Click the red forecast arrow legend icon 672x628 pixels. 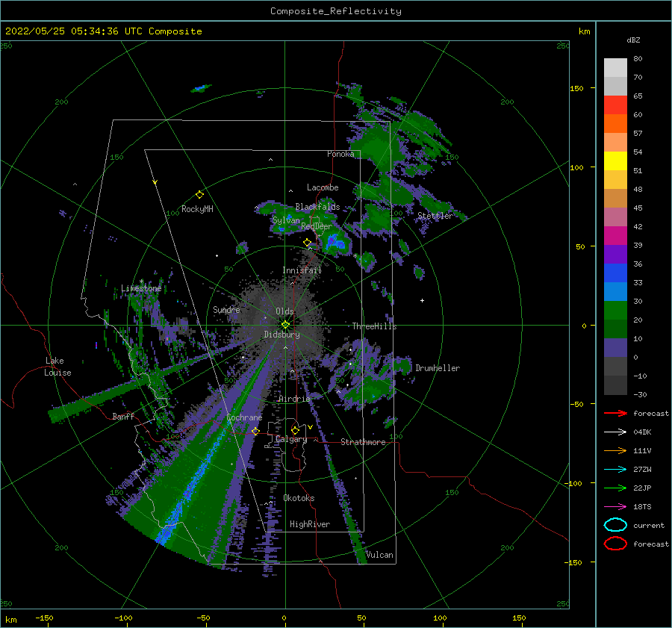[615, 413]
